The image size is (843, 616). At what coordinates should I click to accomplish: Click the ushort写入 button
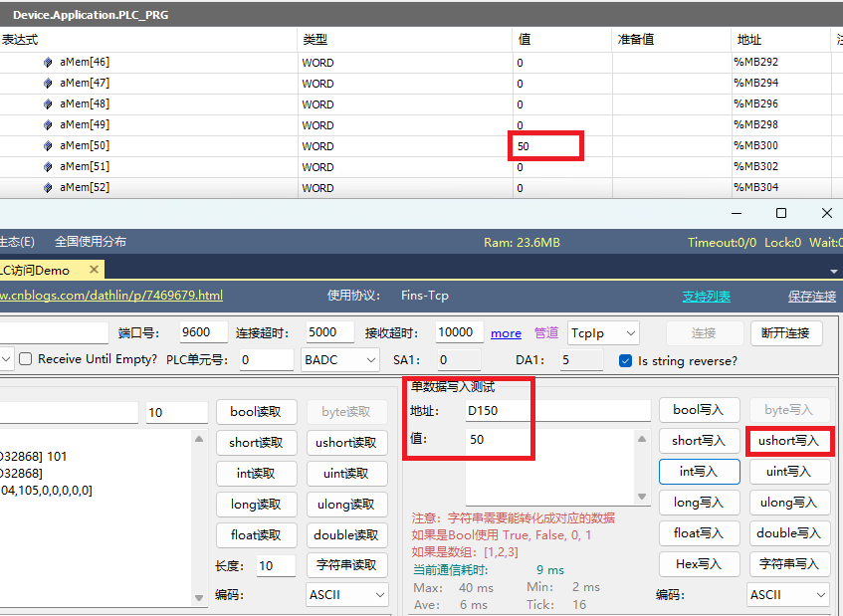[x=789, y=440]
